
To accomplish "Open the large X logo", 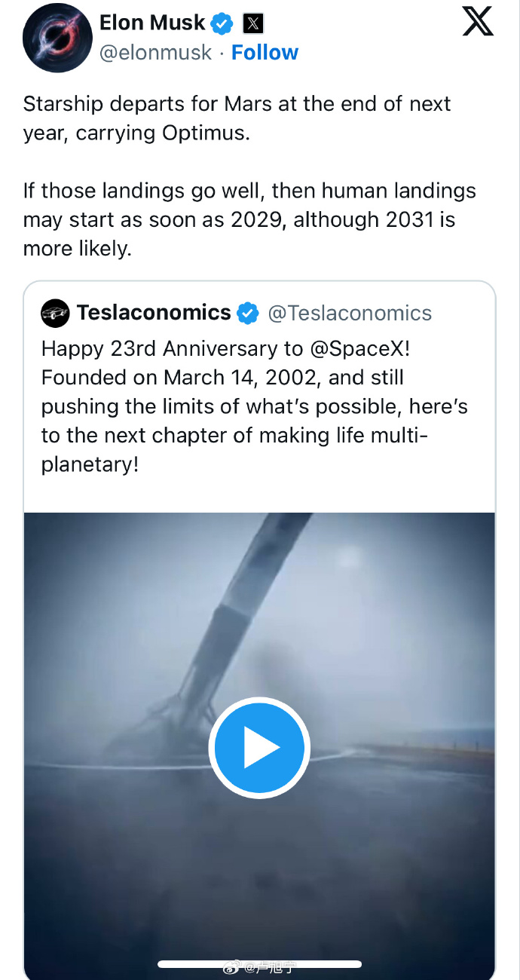I will click(x=478, y=22).
